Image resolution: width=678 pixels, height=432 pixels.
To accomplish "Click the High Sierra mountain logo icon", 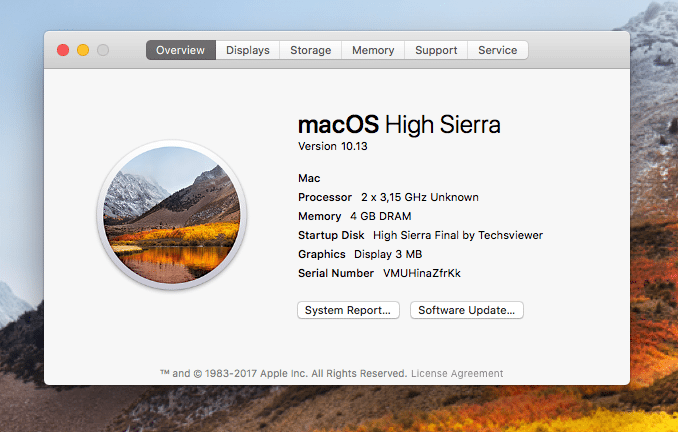I will pos(172,215).
